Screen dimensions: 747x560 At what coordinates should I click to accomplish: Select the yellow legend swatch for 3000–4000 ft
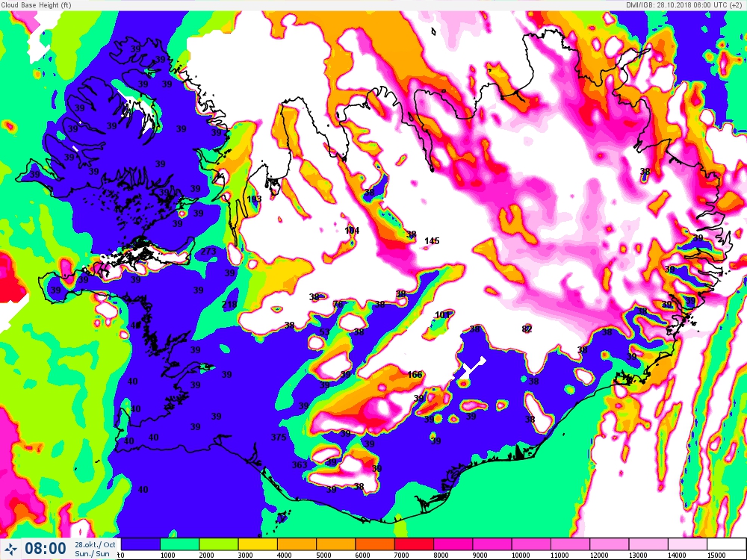click(x=258, y=544)
